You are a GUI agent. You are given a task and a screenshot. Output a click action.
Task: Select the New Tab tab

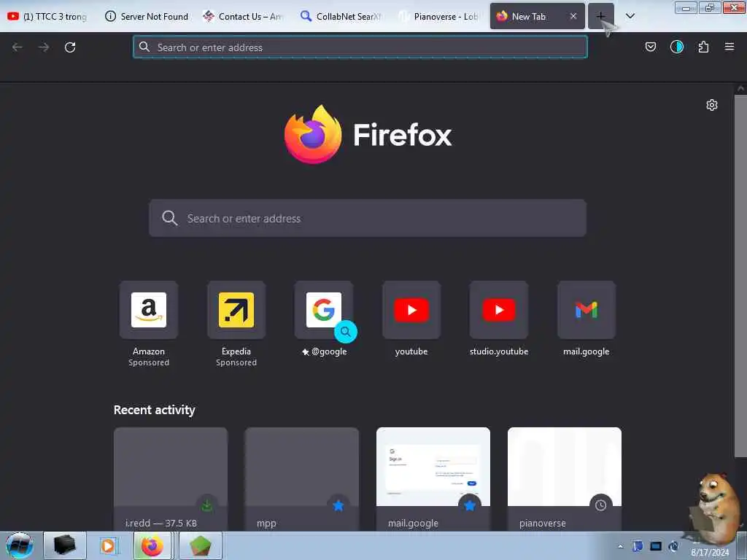coord(529,16)
